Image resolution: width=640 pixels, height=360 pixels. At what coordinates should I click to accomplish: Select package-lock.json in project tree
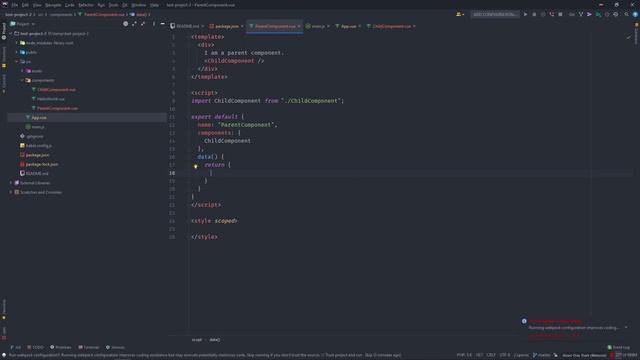pyautogui.click(x=42, y=164)
